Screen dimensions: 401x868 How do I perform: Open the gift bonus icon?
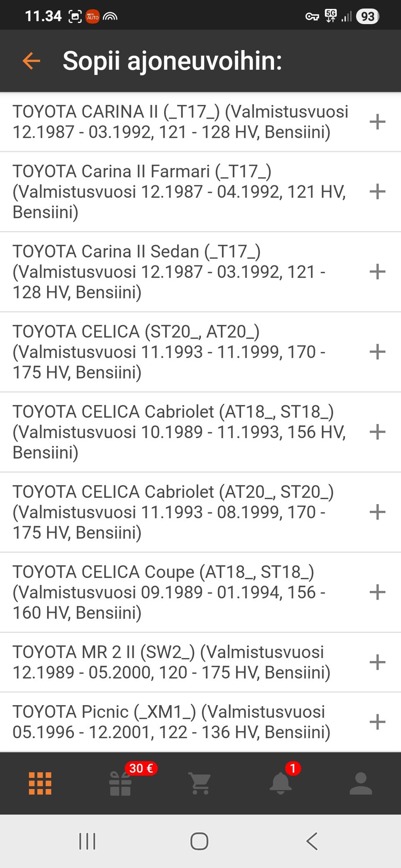pyautogui.click(x=120, y=784)
